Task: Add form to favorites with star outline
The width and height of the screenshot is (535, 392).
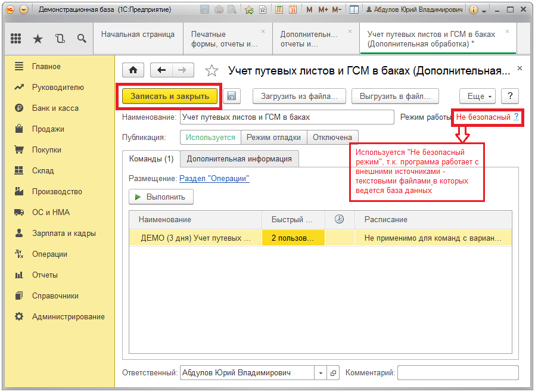Action: [211, 71]
